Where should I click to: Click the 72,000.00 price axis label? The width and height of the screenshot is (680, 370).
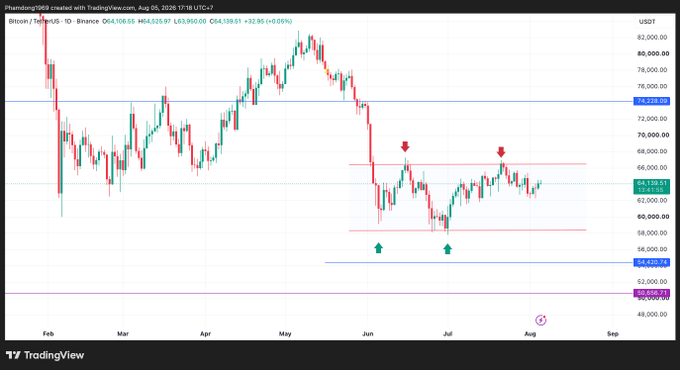coord(652,119)
